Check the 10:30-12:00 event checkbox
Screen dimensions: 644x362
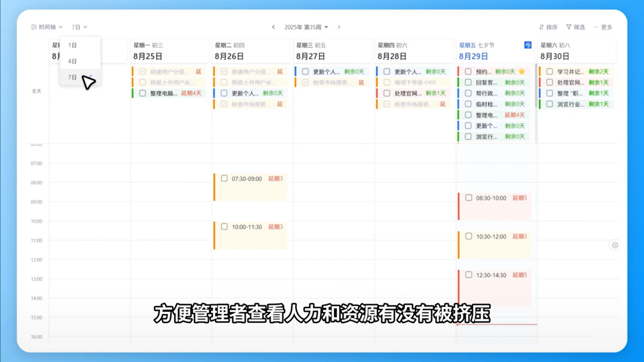pos(469,236)
